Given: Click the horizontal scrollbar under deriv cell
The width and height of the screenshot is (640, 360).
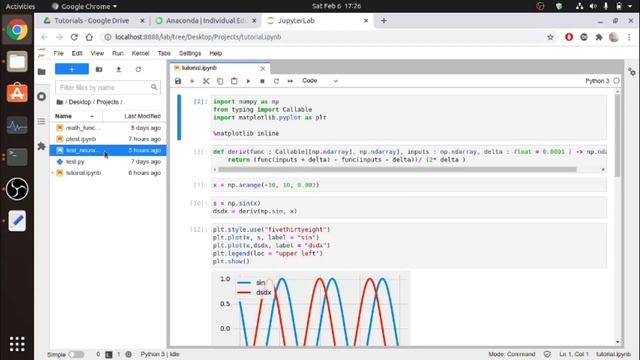Looking at the screenshot, I should point(397,169).
